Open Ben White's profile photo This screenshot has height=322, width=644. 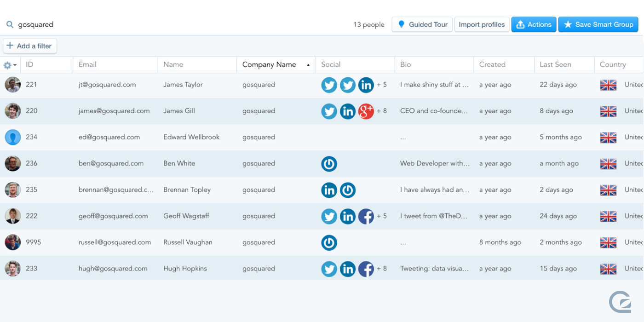tap(13, 163)
